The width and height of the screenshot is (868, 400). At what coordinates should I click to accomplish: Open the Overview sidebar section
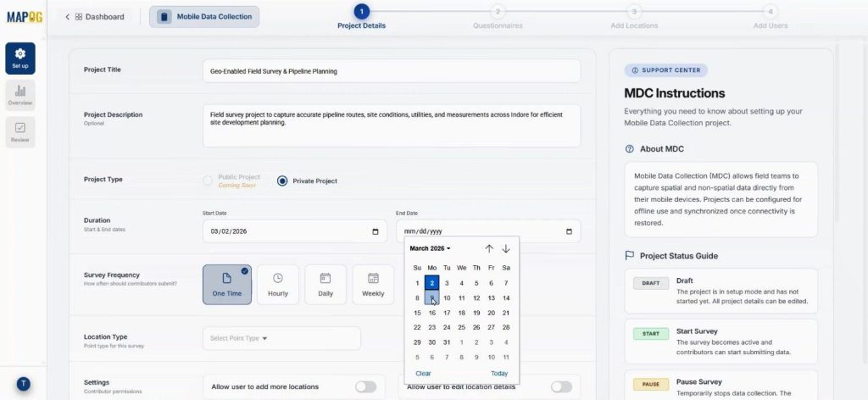click(20, 95)
